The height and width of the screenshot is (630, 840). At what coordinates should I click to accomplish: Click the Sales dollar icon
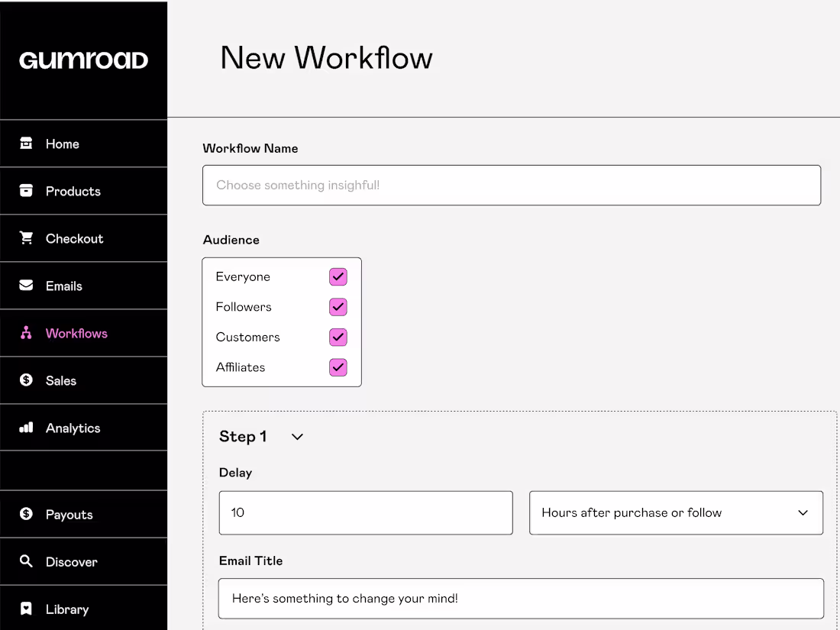click(25, 380)
